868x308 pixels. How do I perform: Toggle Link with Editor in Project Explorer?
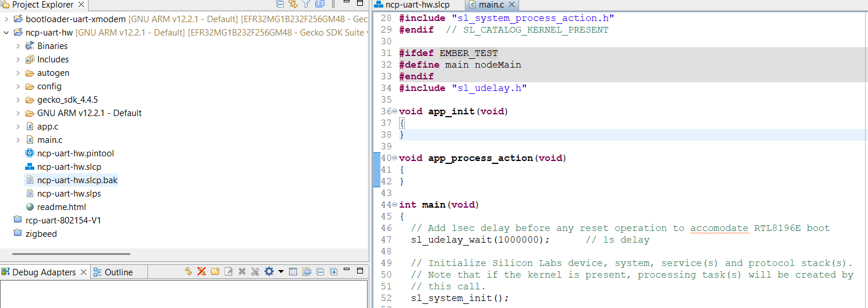click(293, 5)
